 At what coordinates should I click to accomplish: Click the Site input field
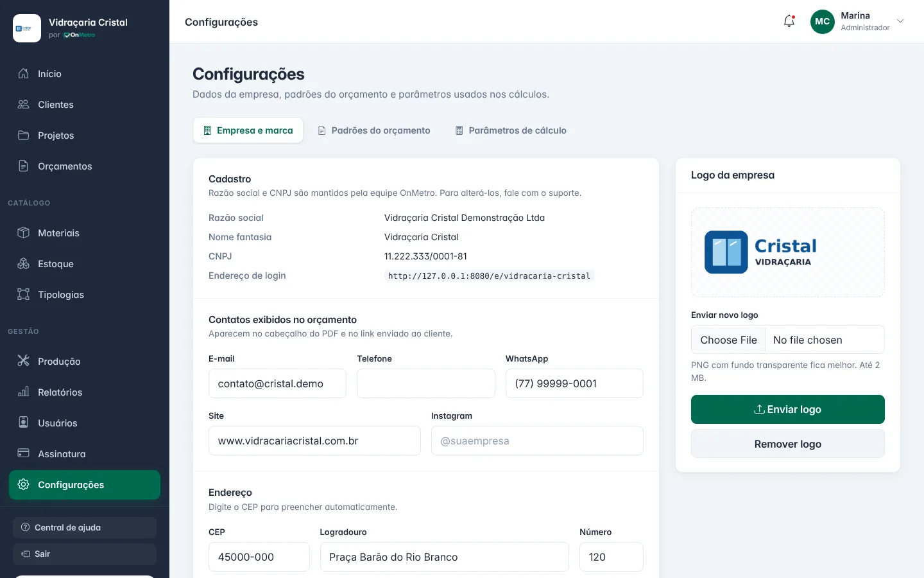[x=314, y=441]
